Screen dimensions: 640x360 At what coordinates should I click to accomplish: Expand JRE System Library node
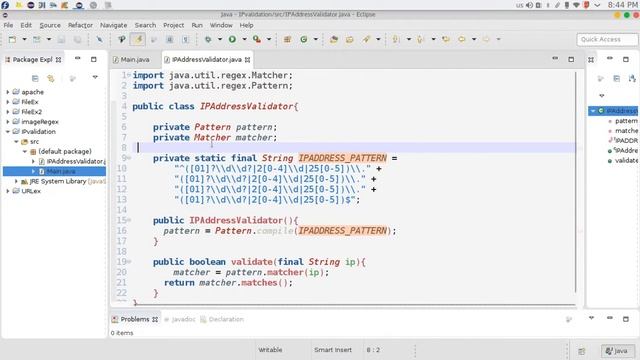click(x=16, y=181)
